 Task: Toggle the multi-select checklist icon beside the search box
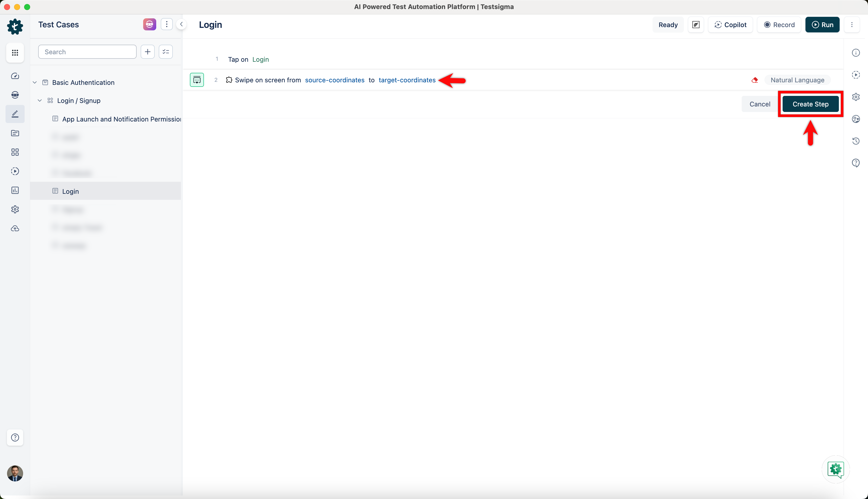pos(166,52)
